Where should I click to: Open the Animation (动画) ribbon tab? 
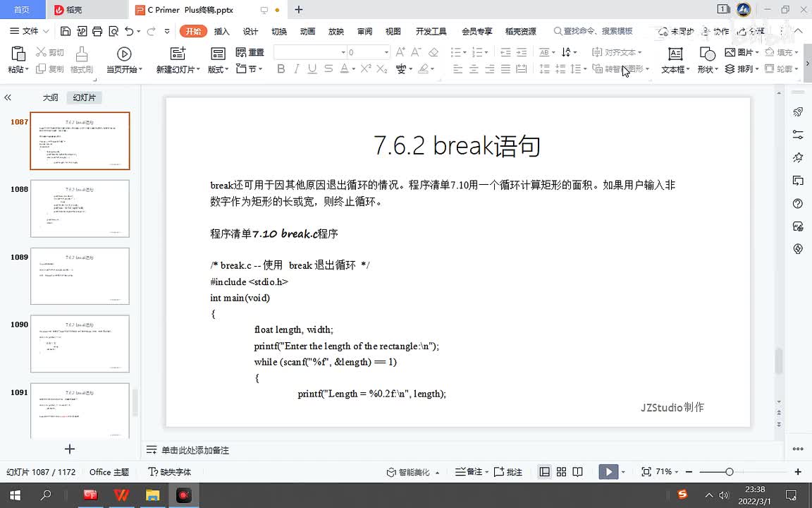pyautogui.click(x=307, y=31)
